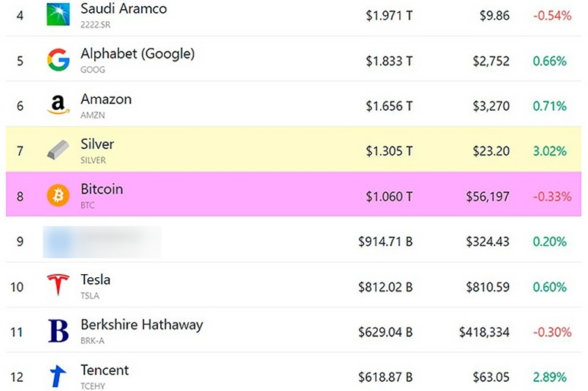Click Silver's 3.02% daily change
Screen dimensions: 588x391
point(549,151)
